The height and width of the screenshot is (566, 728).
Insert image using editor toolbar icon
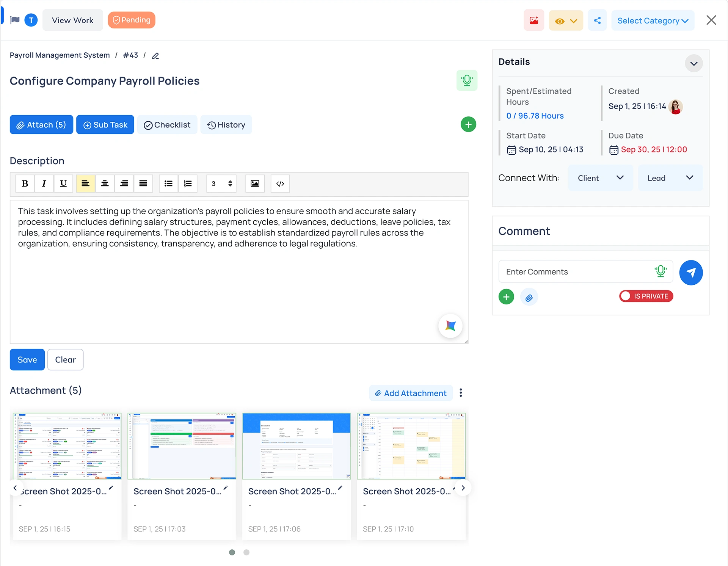tap(255, 183)
